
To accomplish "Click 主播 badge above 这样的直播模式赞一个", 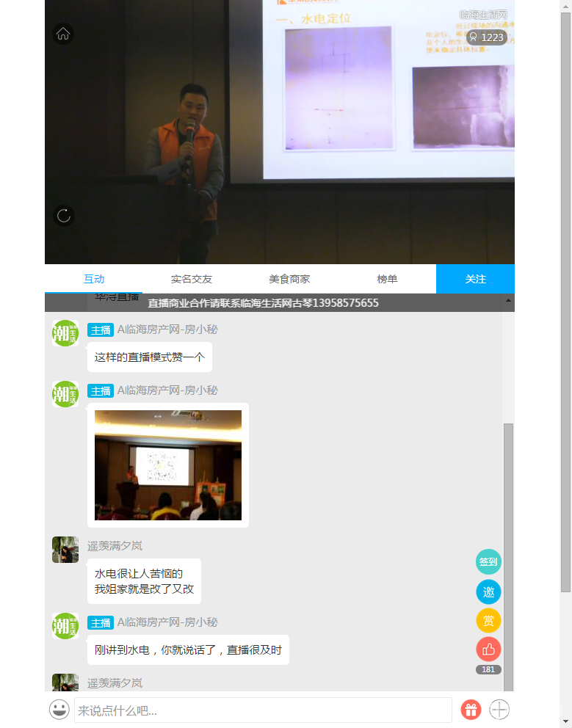I will point(101,330).
